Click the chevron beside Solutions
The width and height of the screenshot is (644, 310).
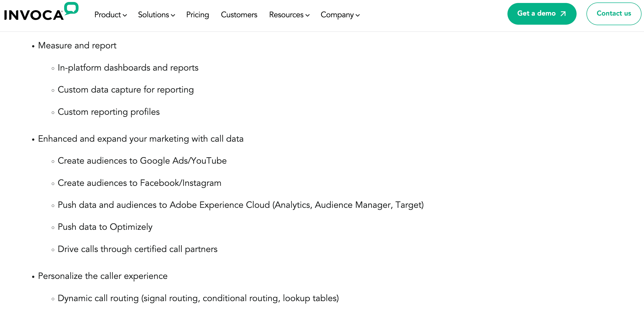[x=173, y=16]
